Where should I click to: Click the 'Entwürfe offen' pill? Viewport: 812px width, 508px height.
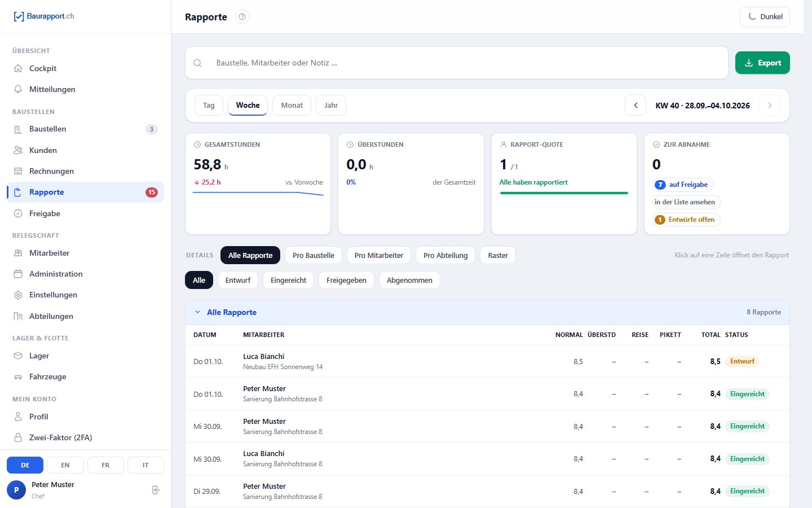[x=686, y=220]
